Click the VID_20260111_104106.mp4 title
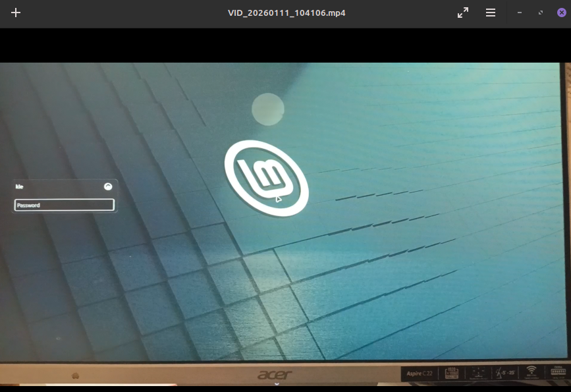This screenshot has width=571, height=392. click(x=286, y=13)
